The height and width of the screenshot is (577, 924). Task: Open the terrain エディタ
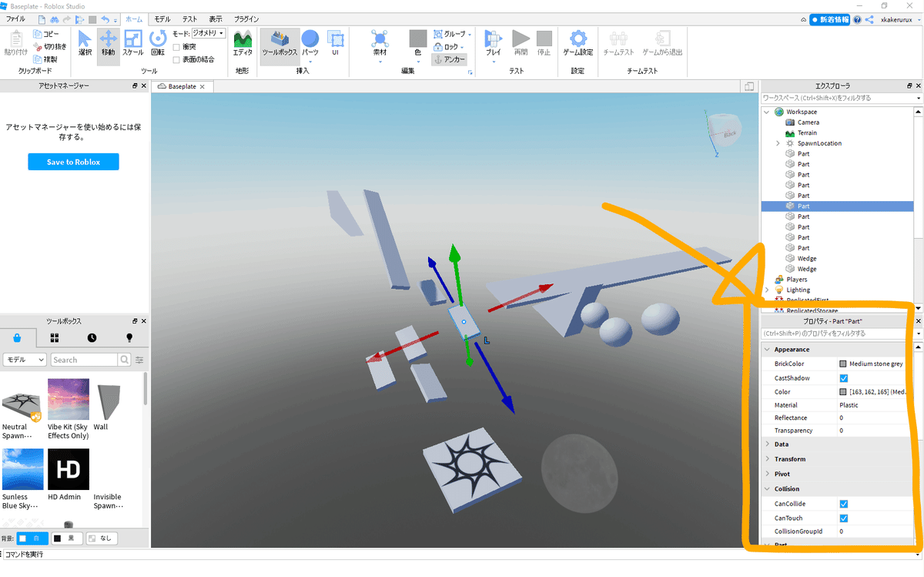pos(243,43)
